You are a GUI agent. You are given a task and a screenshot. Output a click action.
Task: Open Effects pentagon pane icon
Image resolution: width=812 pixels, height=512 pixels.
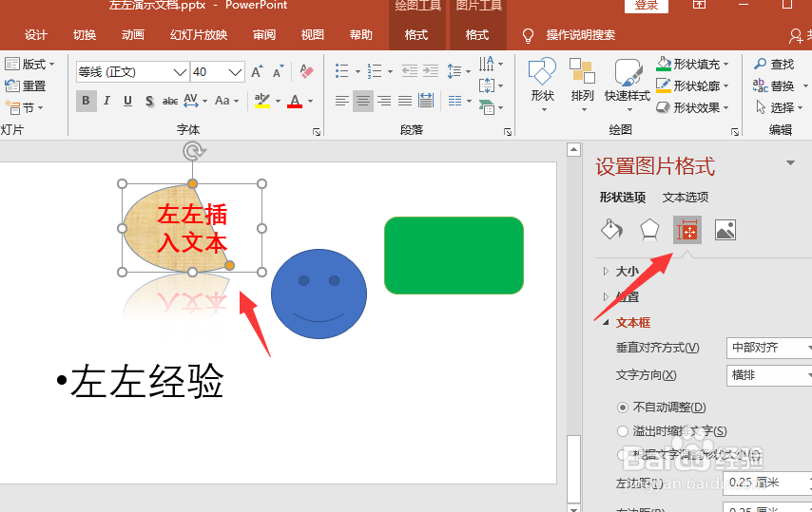pyautogui.click(x=649, y=230)
